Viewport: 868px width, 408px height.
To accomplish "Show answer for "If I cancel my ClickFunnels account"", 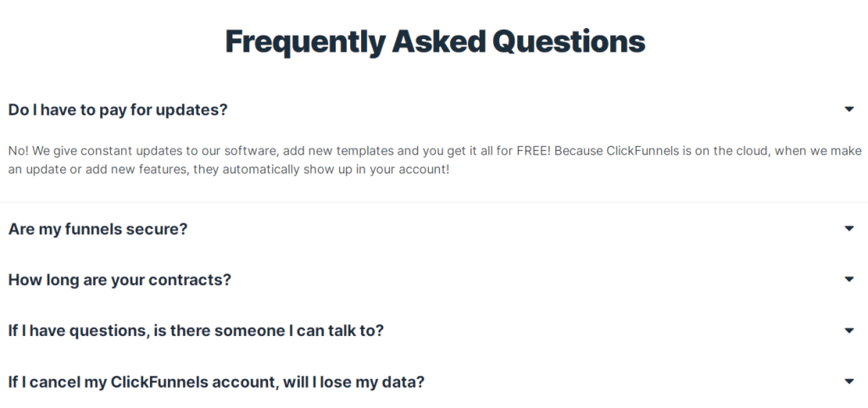I will (x=216, y=382).
